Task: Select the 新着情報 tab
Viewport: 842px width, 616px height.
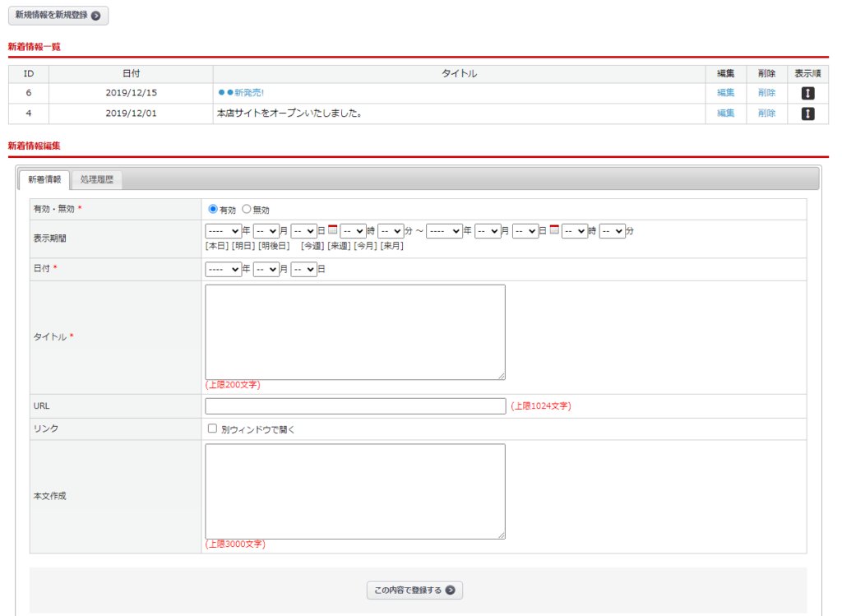Action: point(44,179)
